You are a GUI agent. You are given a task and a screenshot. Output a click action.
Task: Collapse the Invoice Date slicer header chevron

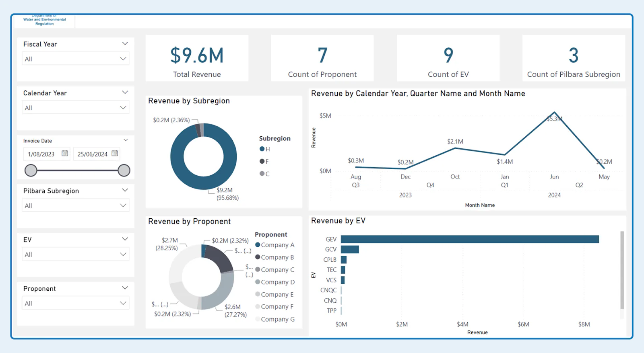(x=126, y=140)
